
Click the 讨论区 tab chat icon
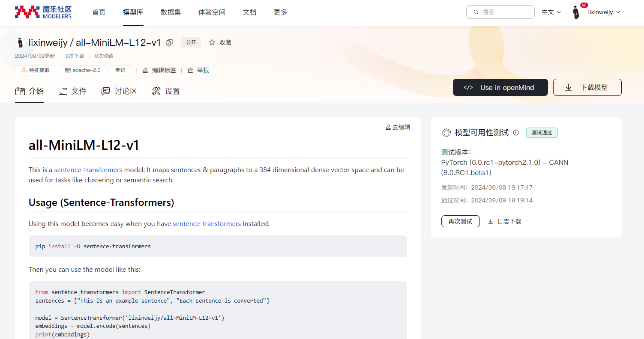[105, 91]
